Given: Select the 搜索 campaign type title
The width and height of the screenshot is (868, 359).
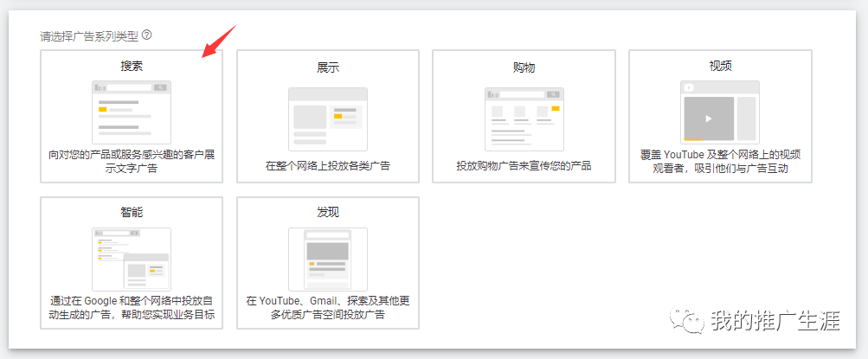Looking at the screenshot, I should pyautogui.click(x=132, y=66).
